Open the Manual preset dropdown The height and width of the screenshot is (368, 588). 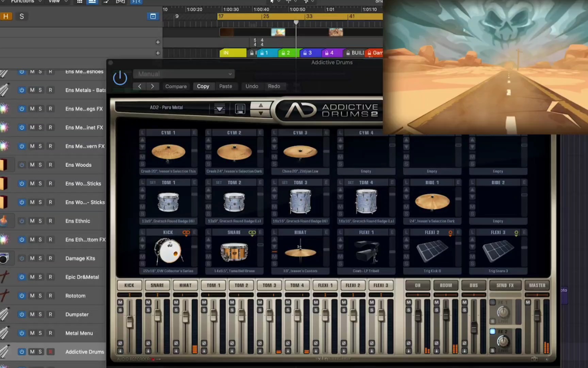(x=184, y=74)
